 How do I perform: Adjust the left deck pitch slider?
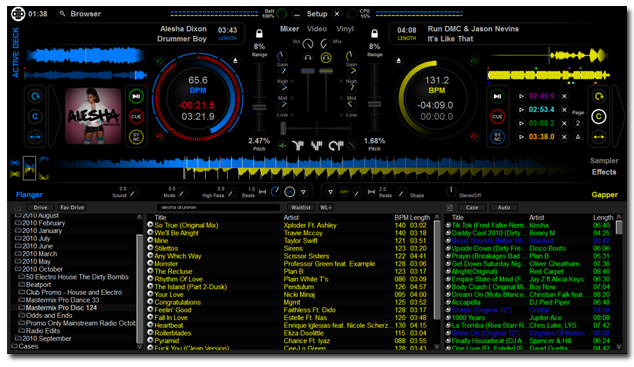coord(259,107)
